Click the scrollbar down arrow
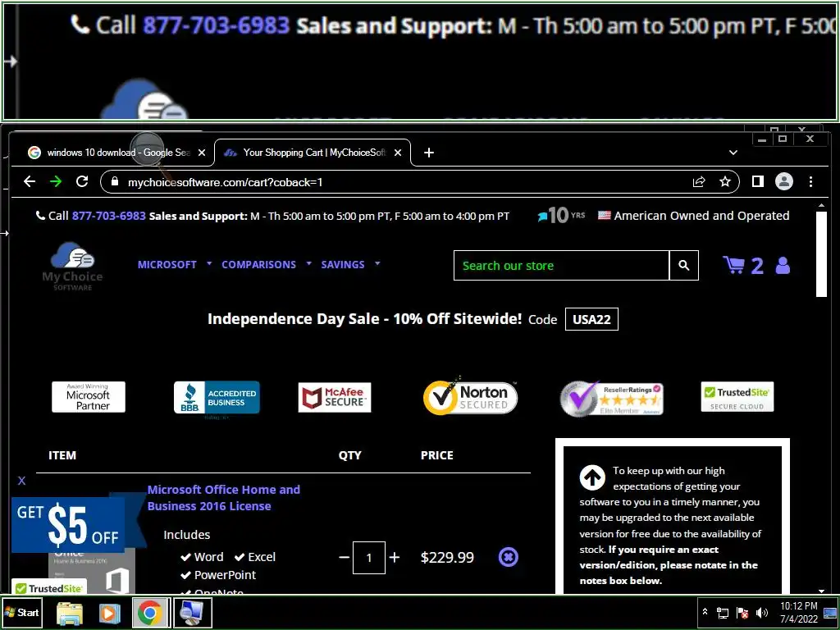Viewport: 840px width, 630px height. click(821, 591)
